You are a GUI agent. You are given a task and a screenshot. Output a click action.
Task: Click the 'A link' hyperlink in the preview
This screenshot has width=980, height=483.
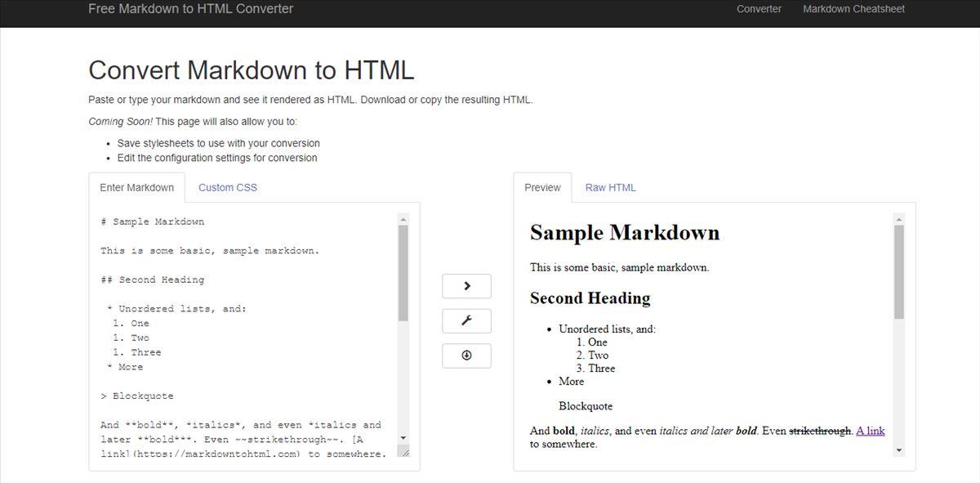[869, 431]
